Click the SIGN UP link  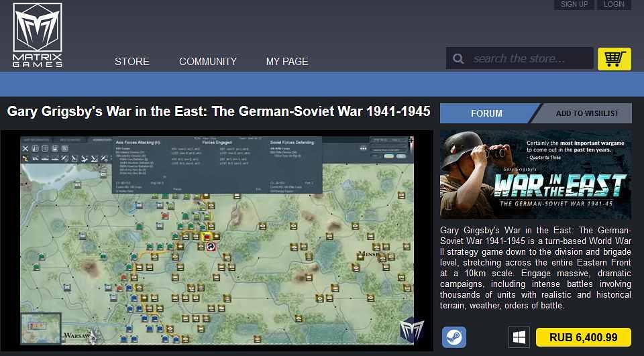tap(574, 4)
